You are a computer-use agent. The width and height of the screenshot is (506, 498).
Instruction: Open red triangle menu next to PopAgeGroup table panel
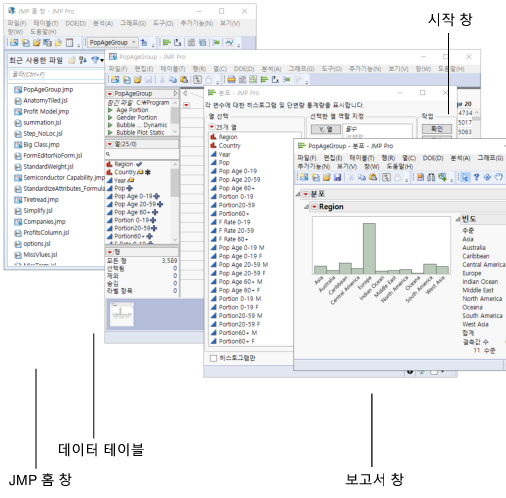pos(110,94)
